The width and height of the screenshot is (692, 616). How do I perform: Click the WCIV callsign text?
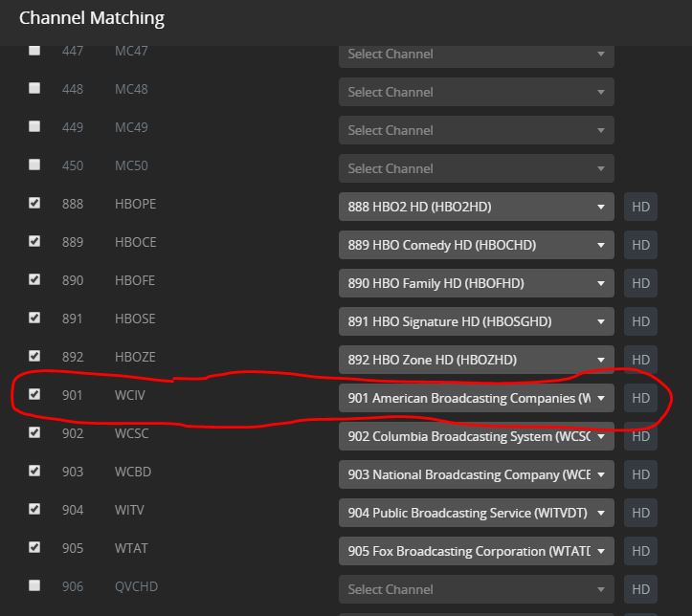click(130, 395)
